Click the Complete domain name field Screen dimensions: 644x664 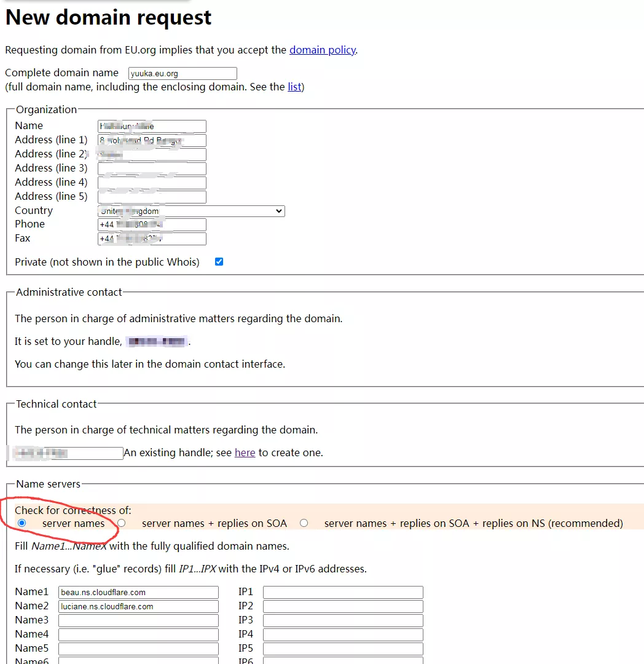coord(183,73)
